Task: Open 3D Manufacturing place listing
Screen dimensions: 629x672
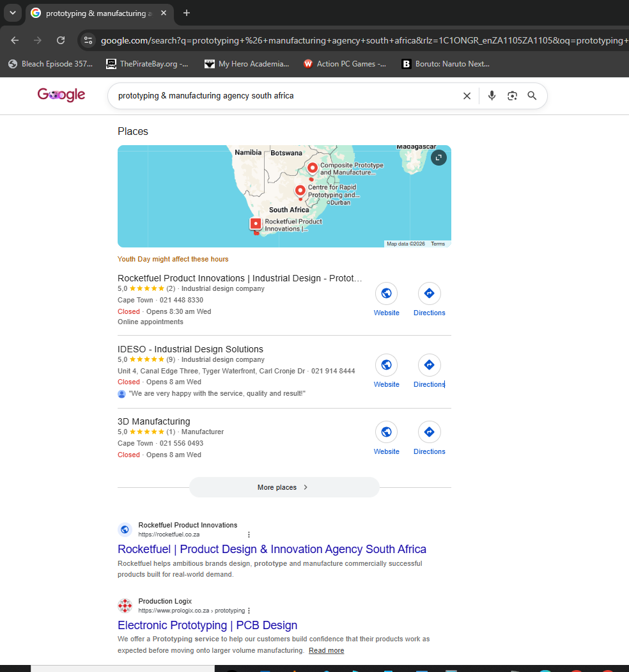Action: pyautogui.click(x=154, y=421)
